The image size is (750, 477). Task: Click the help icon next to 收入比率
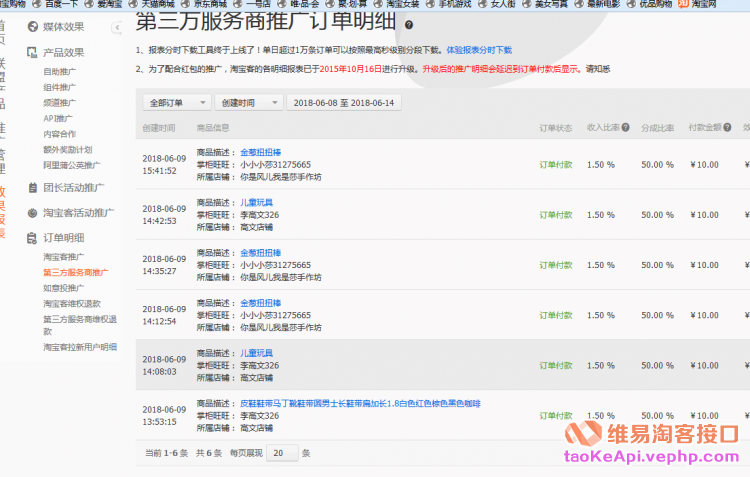pyautogui.click(x=625, y=127)
